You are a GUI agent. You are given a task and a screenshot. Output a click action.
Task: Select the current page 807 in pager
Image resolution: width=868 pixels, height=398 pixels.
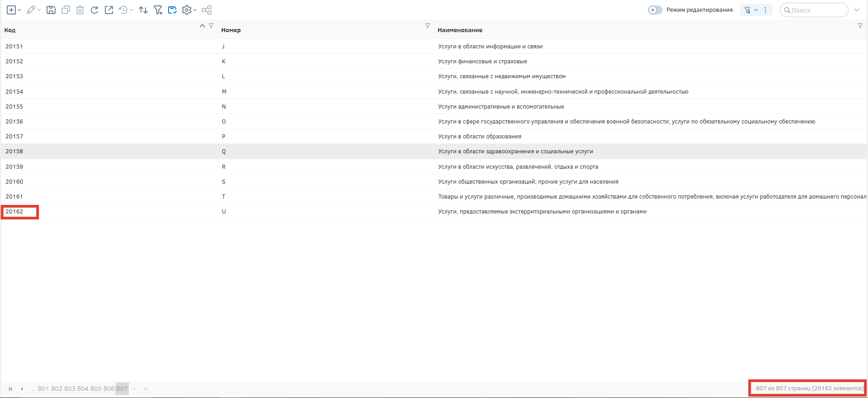tap(122, 389)
